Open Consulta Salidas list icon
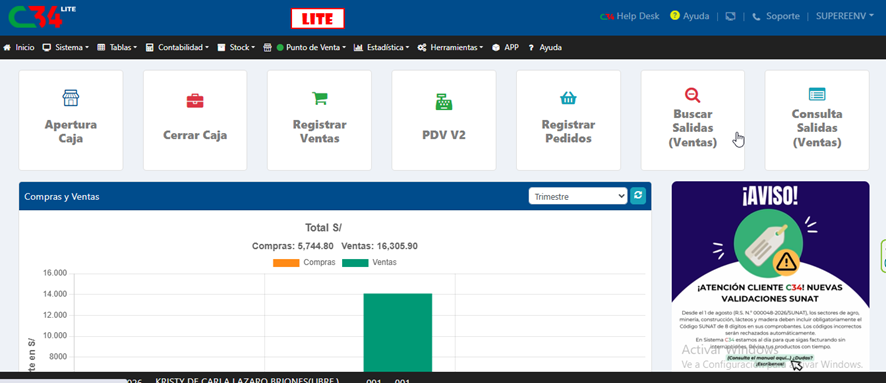Viewport: 886px width, 383px height. (817, 94)
